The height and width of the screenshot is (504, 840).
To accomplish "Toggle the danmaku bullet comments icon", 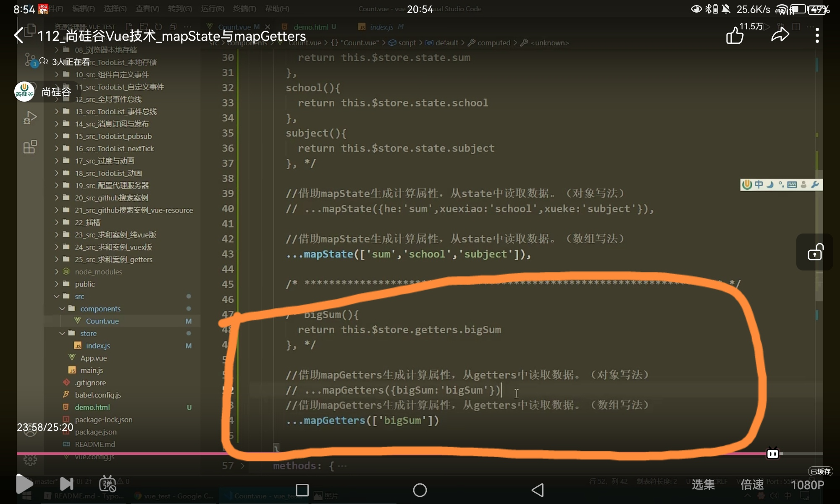I will tap(108, 484).
